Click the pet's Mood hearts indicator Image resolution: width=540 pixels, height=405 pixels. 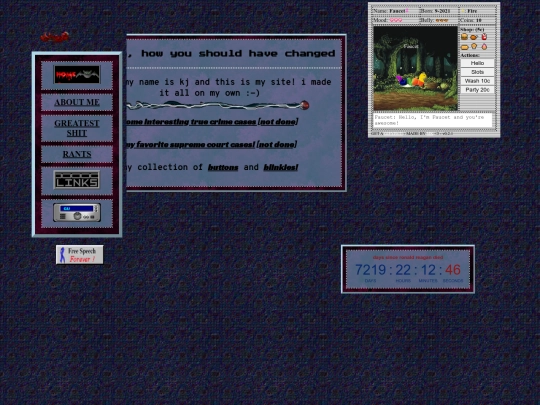396,20
